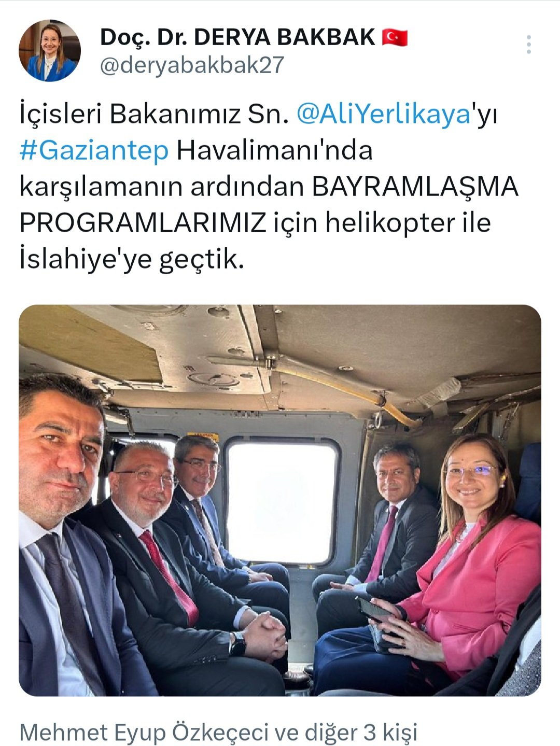560x746 pixels.
Task: Open the three-dot more options menu
Action: coord(528,45)
